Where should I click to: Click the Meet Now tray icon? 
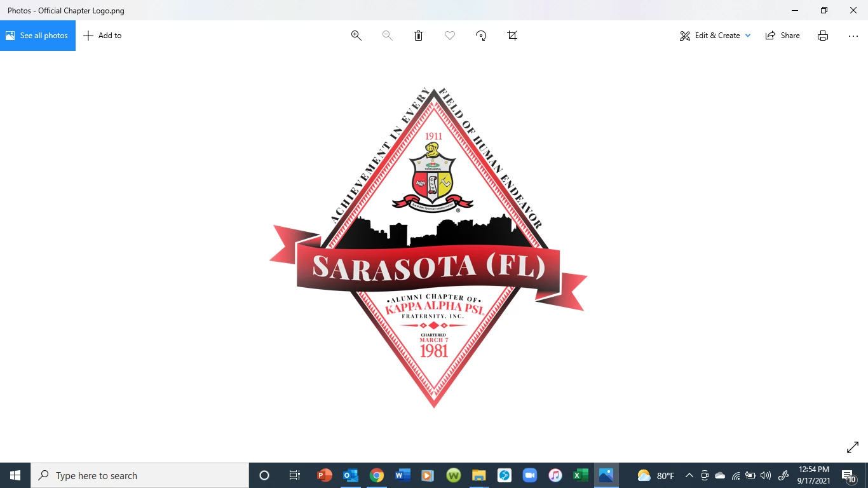[x=705, y=475]
